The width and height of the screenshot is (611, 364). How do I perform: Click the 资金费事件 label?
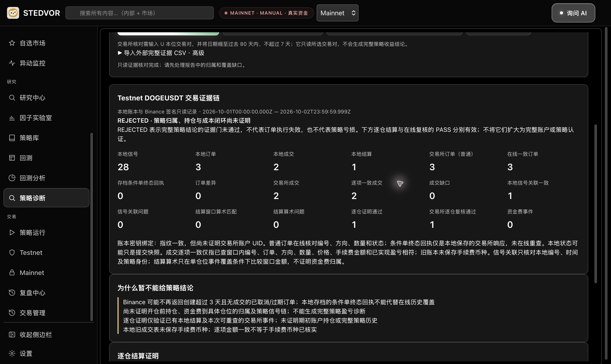[520, 212]
